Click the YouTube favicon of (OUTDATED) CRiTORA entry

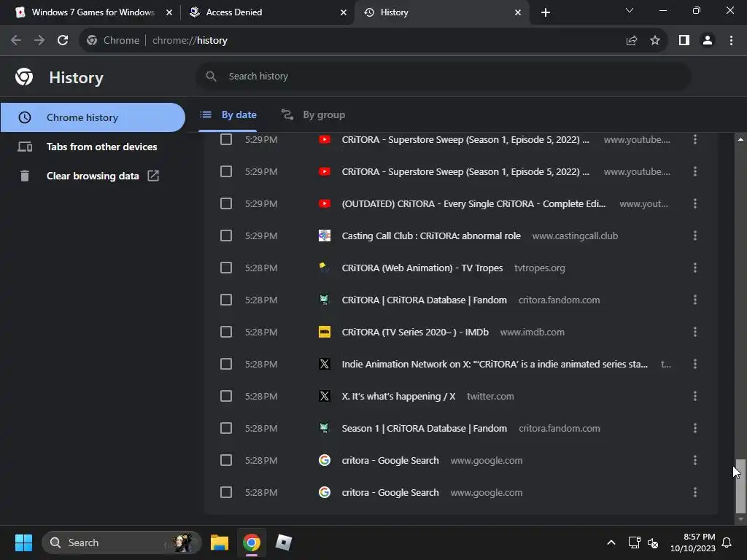click(325, 204)
